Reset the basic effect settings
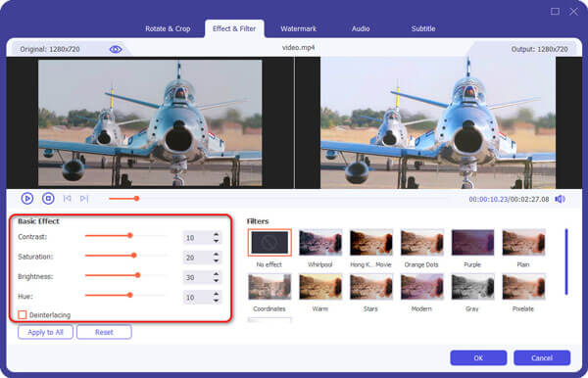 [x=104, y=332]
